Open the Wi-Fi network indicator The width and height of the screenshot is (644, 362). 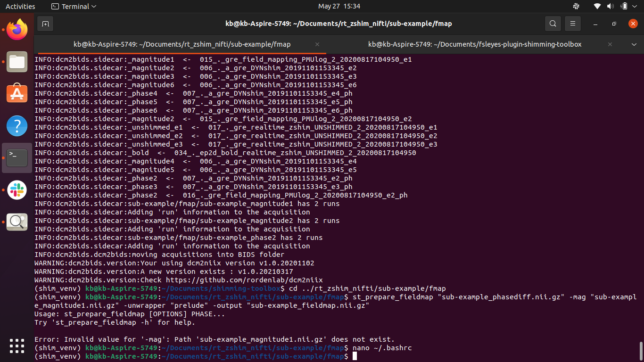coord(597,6)
